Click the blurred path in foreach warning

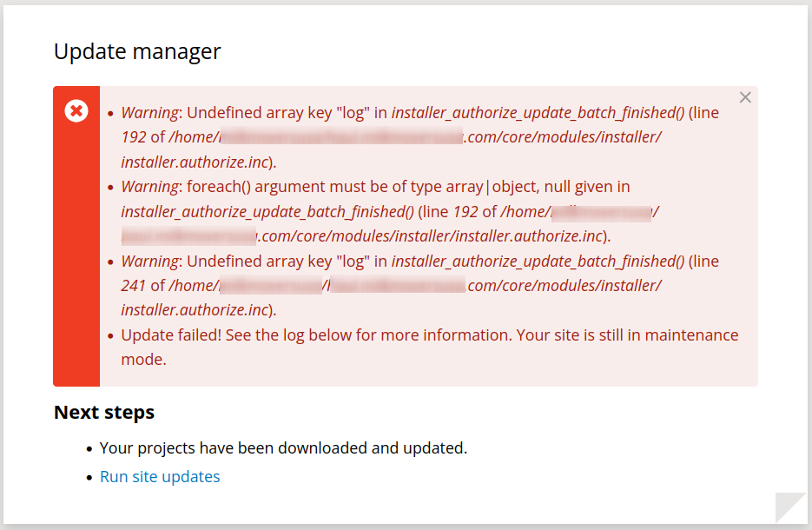[601, 213]
